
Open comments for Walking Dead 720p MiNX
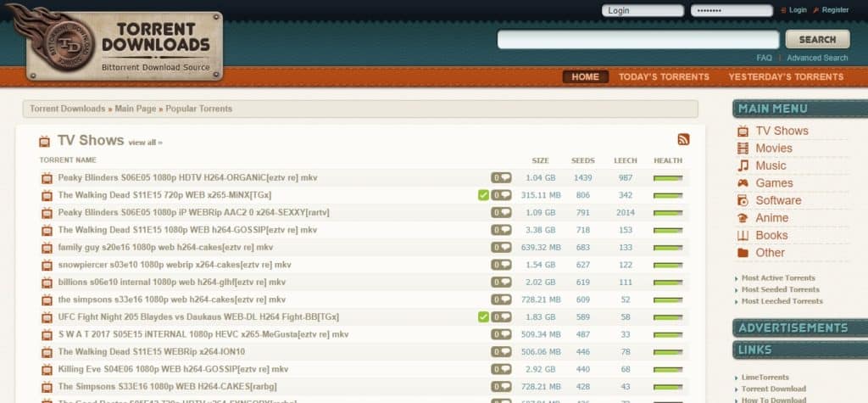point(501,195)
